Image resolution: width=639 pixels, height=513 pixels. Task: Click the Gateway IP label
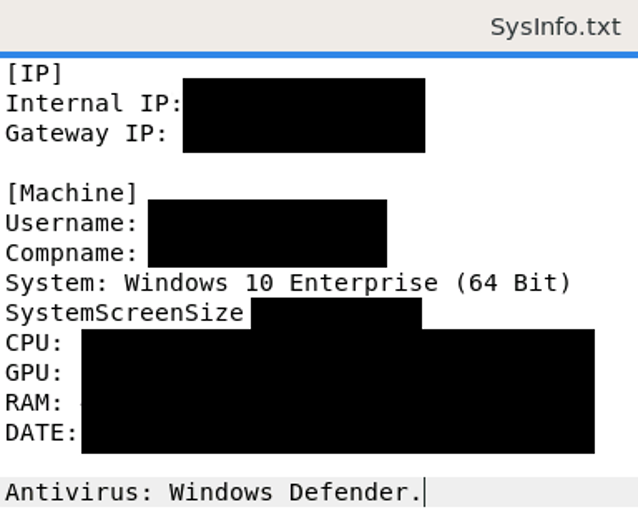[x=86, y=133]
